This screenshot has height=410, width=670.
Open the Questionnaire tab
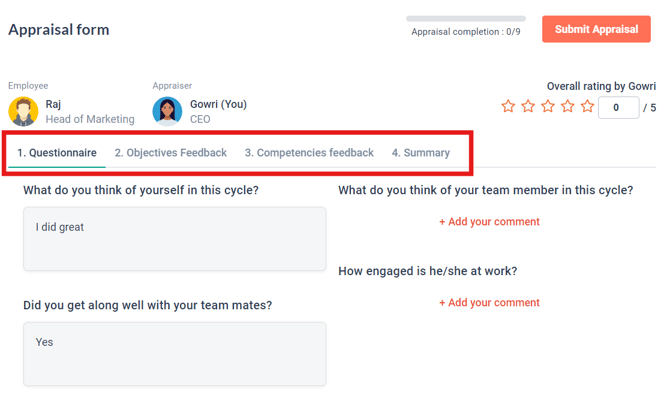tap(57, 153)
